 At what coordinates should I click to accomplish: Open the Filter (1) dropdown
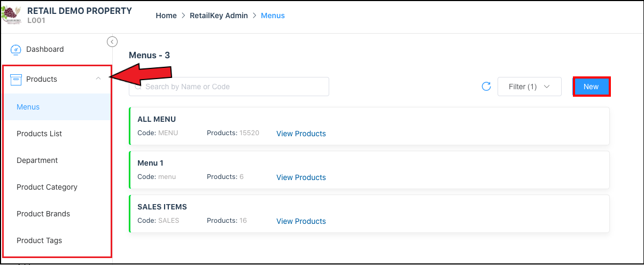pyautogui.click(x=529, y=87)
